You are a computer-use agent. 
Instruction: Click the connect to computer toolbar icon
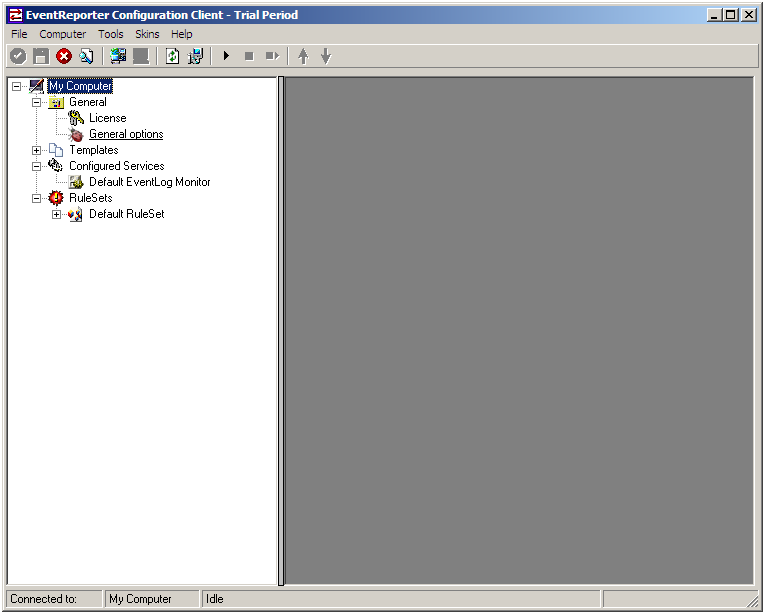(x=118, y=56)
